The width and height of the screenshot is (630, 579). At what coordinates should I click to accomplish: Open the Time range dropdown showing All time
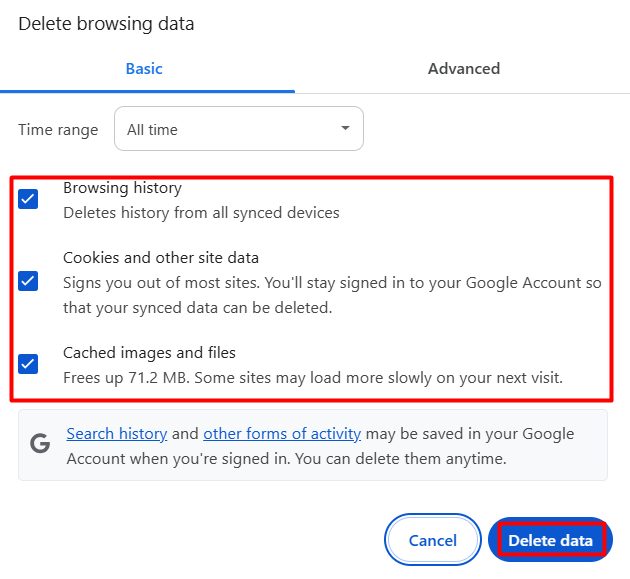point(239,129)
